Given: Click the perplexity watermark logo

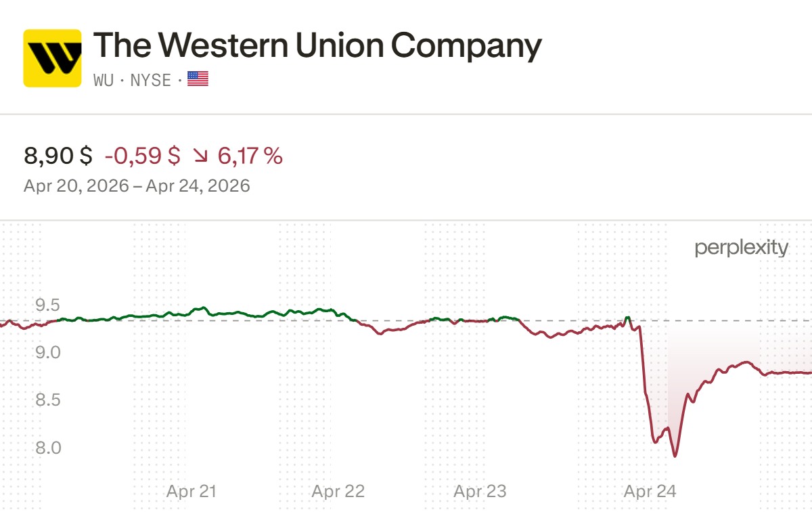Looking at the screenshot, I should click(741, 248).
